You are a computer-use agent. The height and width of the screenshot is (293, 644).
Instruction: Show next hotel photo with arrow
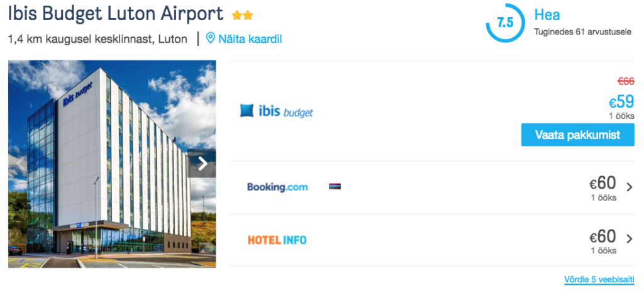[x=203, y=163]
